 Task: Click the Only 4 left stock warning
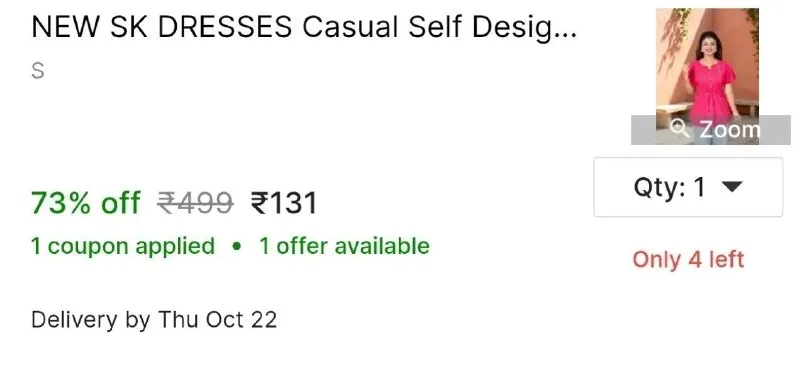688,260
